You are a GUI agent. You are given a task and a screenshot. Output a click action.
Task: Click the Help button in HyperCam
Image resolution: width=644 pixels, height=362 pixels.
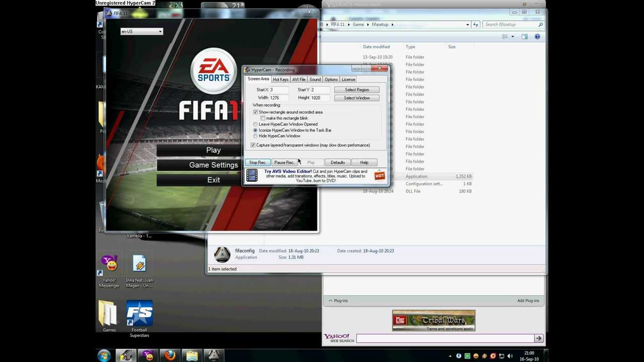coord(364,162)
